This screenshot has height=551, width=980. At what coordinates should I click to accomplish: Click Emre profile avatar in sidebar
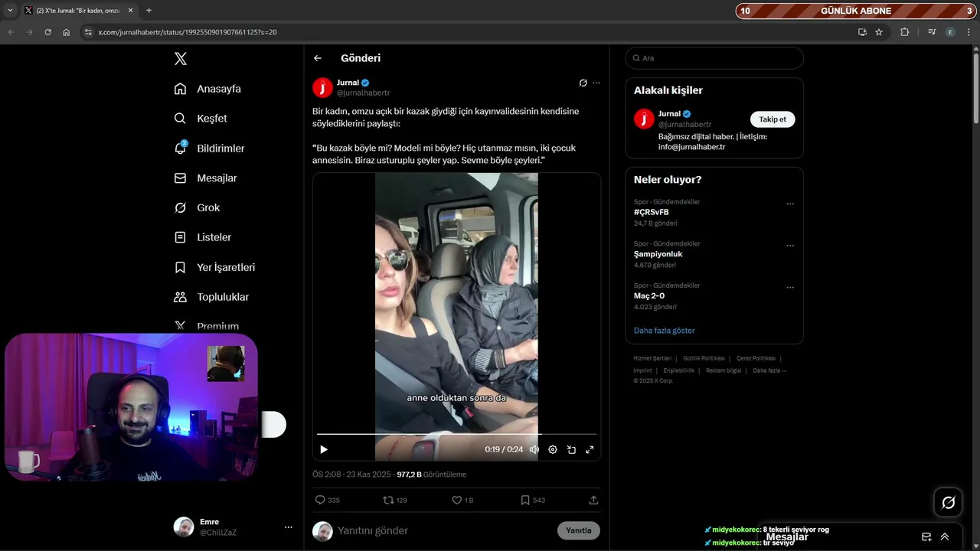(184, 527)
